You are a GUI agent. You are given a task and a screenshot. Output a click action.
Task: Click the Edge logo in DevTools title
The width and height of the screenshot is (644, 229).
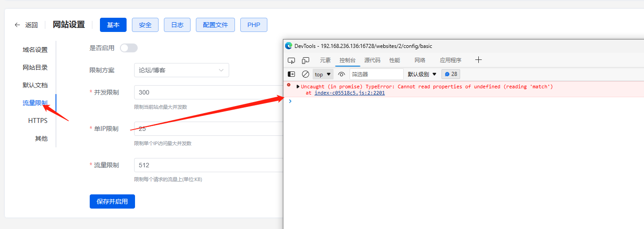[289, 46]
